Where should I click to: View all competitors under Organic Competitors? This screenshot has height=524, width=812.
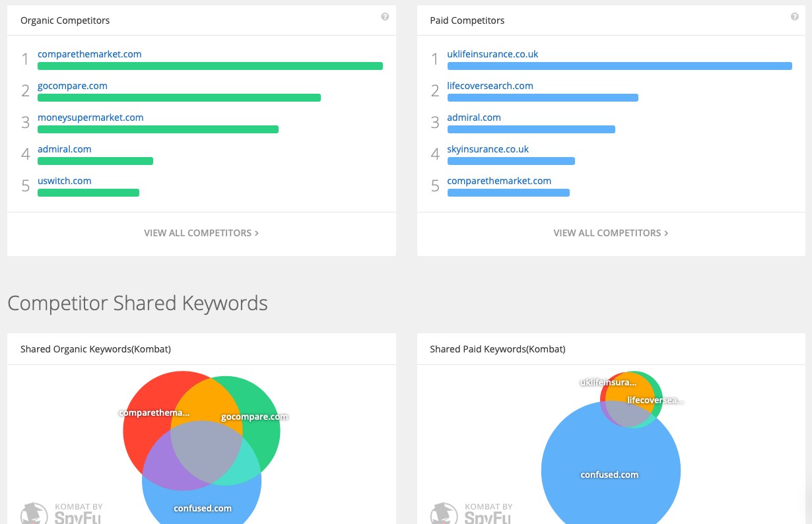point(201,233)
